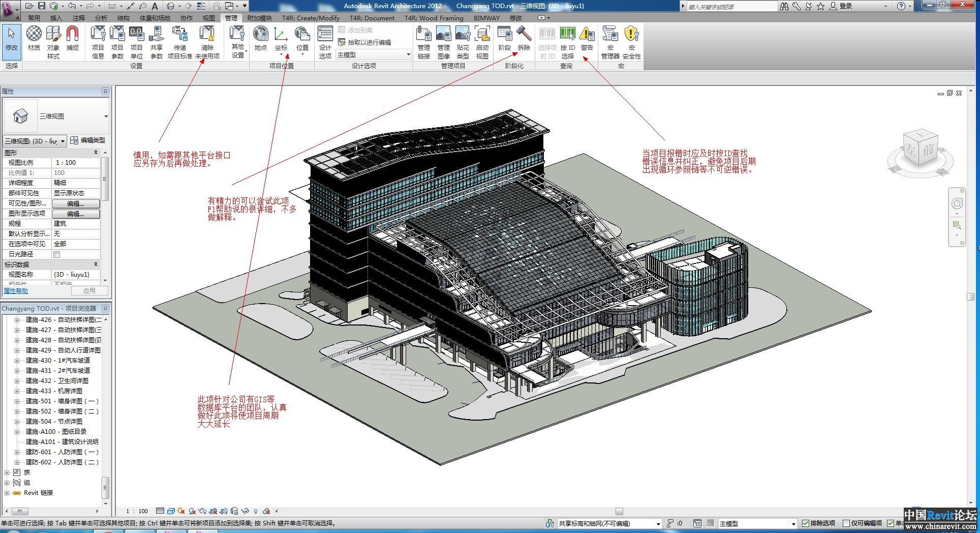
Task: Open 对象样式 object styles
Action: click(x=53, y=42)
